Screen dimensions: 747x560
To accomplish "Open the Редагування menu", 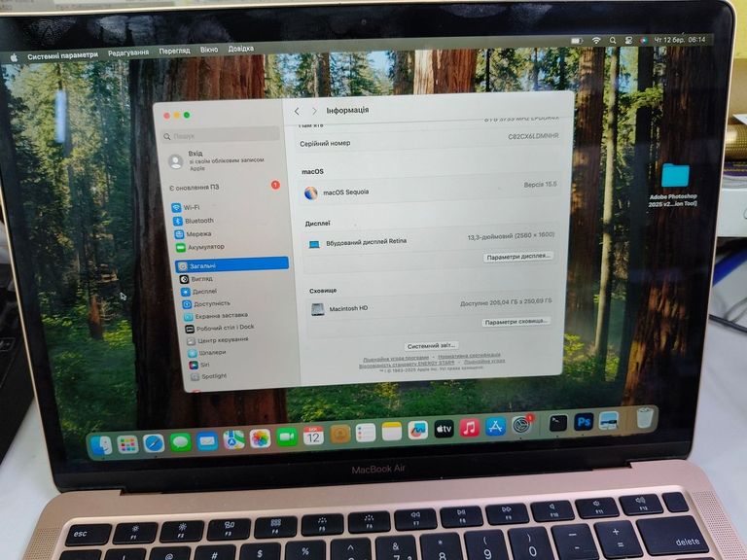I will point(128,52).
